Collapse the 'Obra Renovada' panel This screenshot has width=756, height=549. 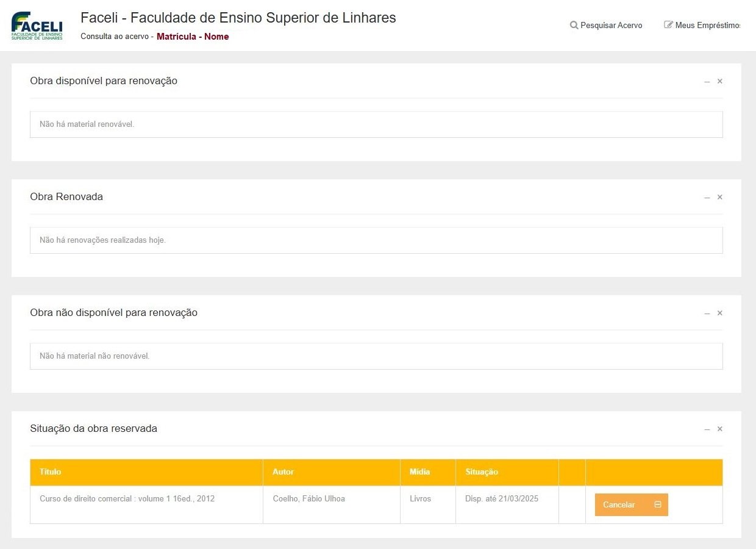pyautogui.click(x=707, y=198)
